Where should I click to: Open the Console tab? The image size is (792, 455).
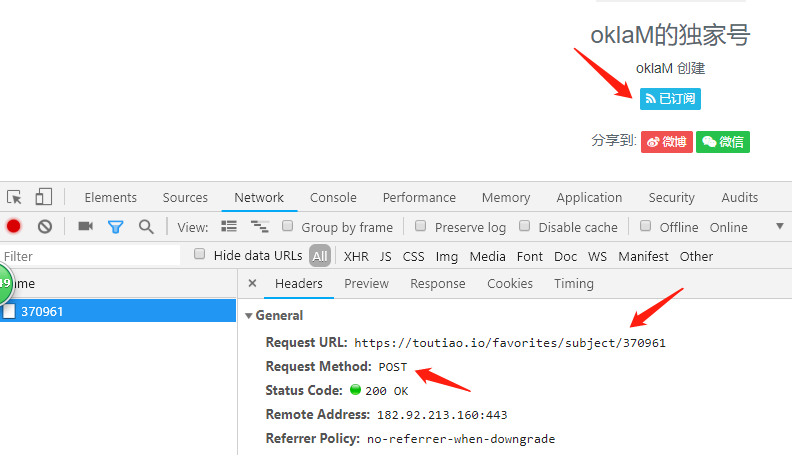333,197
